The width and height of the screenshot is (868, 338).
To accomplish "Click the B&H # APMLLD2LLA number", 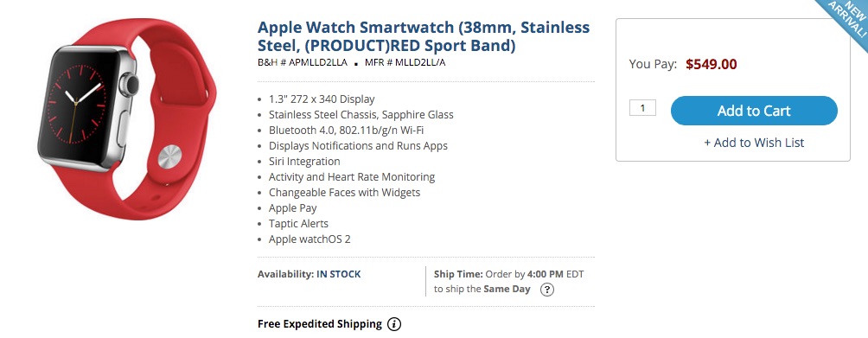I will [303, 62].
